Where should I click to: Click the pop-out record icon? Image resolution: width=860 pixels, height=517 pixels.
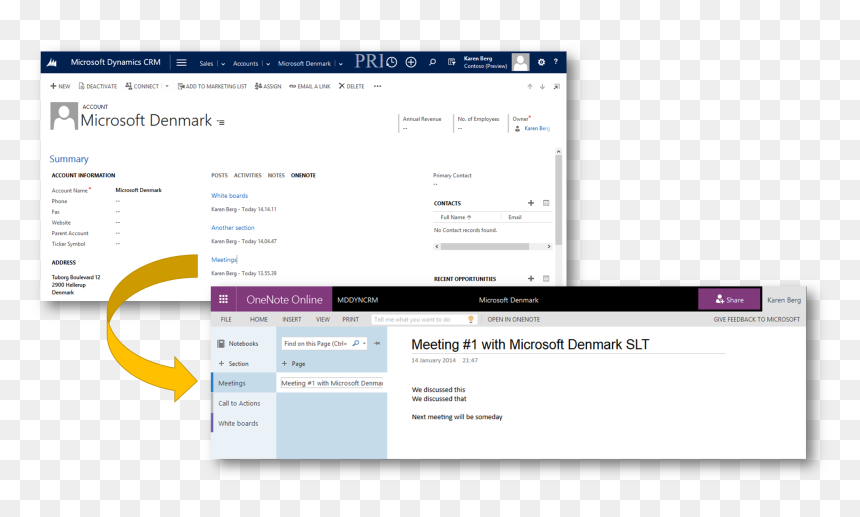tap(557, 87)
